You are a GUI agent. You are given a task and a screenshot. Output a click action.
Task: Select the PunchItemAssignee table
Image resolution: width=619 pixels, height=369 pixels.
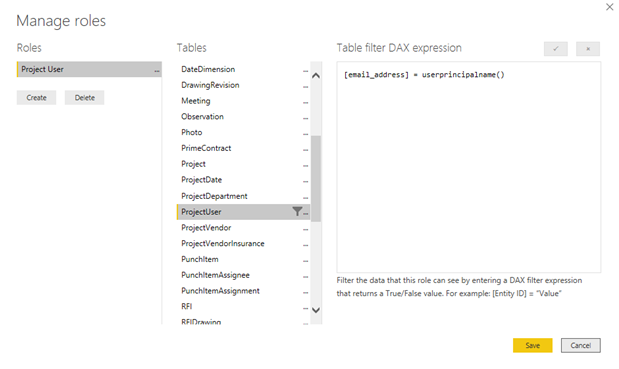point(243,275)
